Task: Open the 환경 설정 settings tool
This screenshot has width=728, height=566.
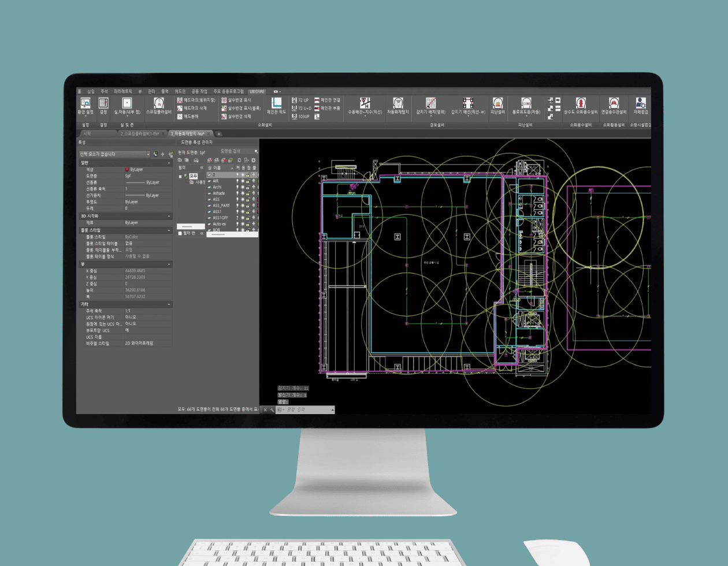Action: (86, 105)
